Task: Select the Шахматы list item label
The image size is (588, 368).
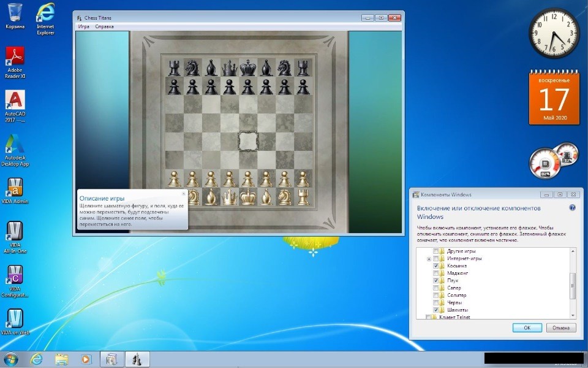Action: click(458, 310)
